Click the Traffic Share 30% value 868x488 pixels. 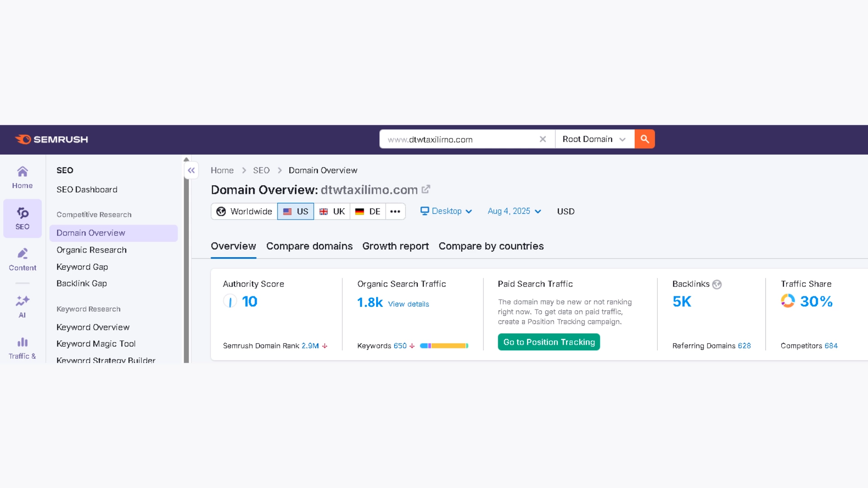pyautogui.click(x=816, y=301)
